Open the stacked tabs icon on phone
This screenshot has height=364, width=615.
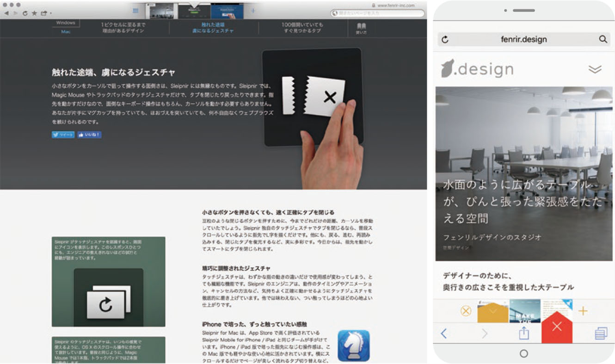coord(601,333)
